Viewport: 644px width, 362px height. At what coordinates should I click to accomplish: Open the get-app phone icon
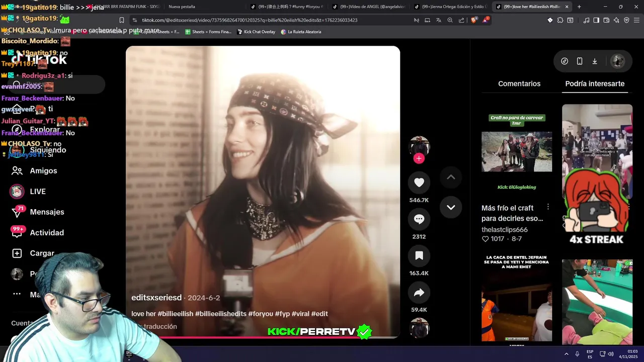(580, 61)
